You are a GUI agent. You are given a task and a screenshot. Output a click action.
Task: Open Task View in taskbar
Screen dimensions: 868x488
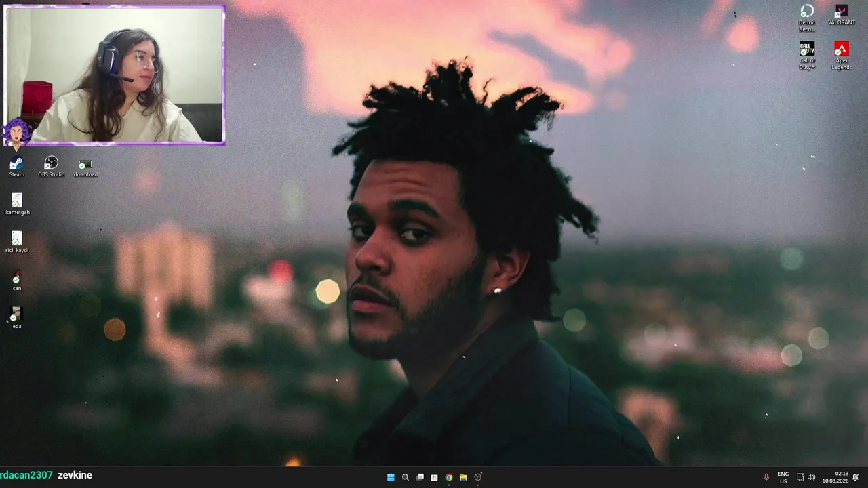click(420, 477)
